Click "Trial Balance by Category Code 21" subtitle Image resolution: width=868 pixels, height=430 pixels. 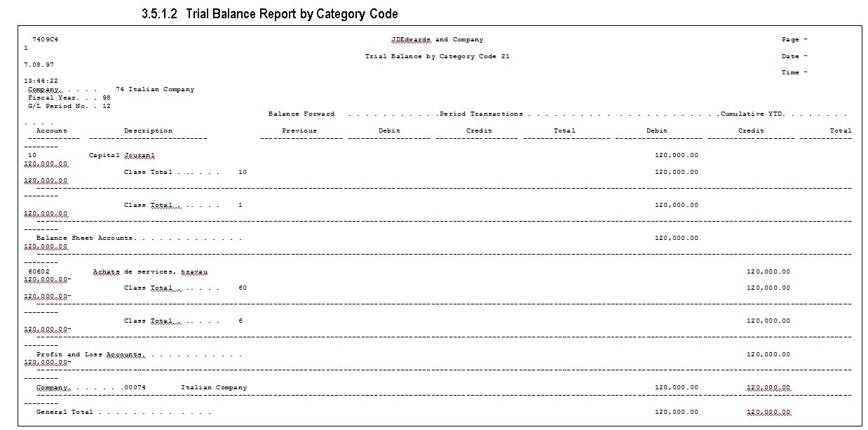click(x=438, y=56)
